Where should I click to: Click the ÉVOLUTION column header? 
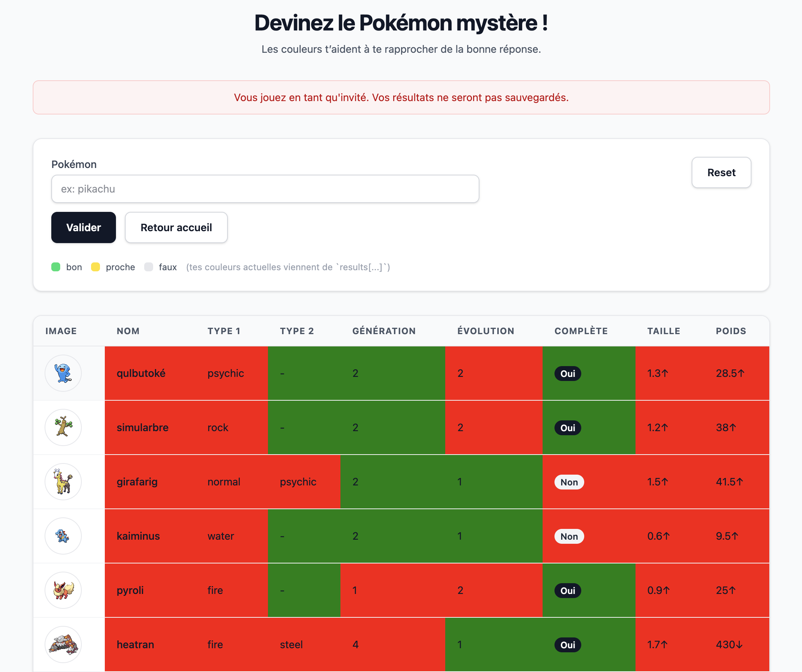486,331
